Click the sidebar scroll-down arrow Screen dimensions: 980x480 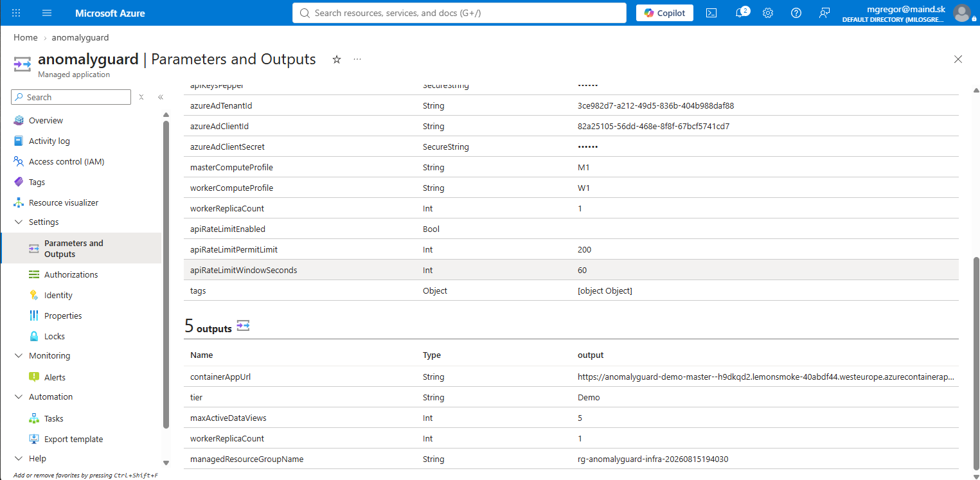pos(166,462)
